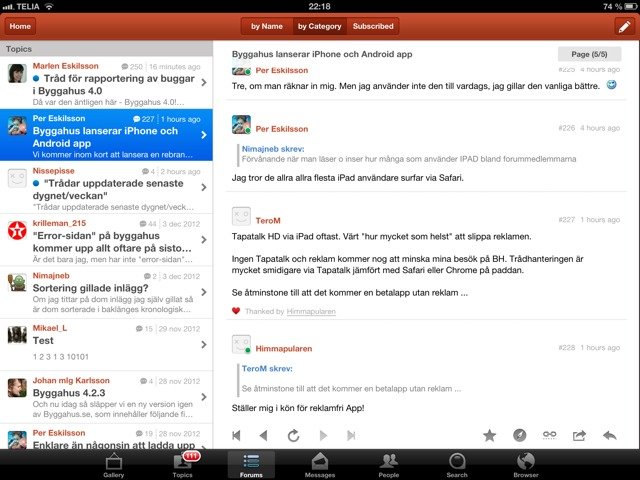The image size is (640, 480).
Task: Select the 'by Name' segment
Action: [x=267, y=27]
